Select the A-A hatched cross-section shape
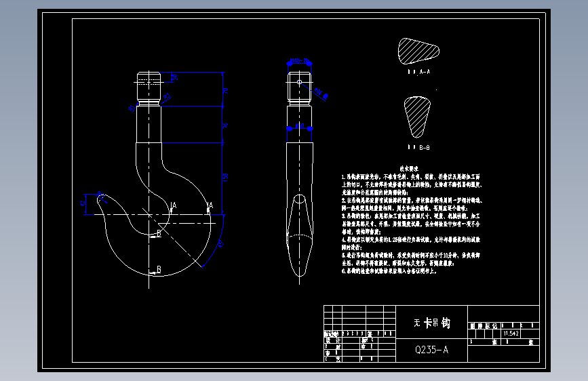 coord(418,51)
